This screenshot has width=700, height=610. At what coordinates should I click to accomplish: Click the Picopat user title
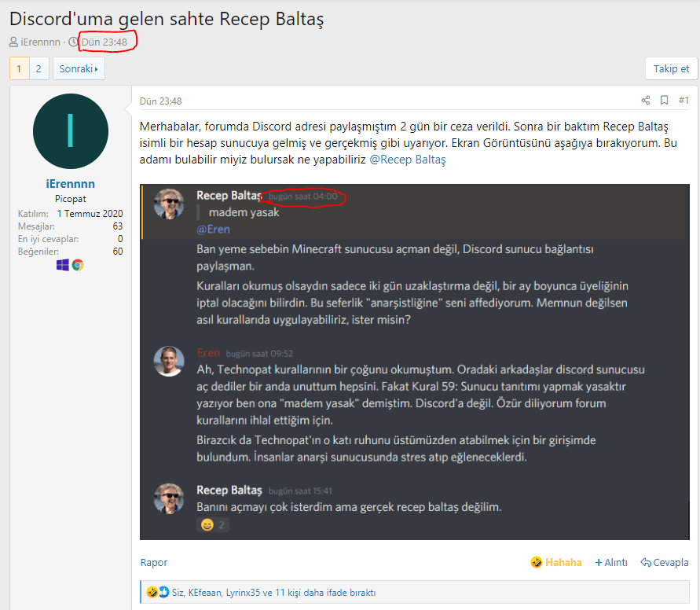click(71, 199)
